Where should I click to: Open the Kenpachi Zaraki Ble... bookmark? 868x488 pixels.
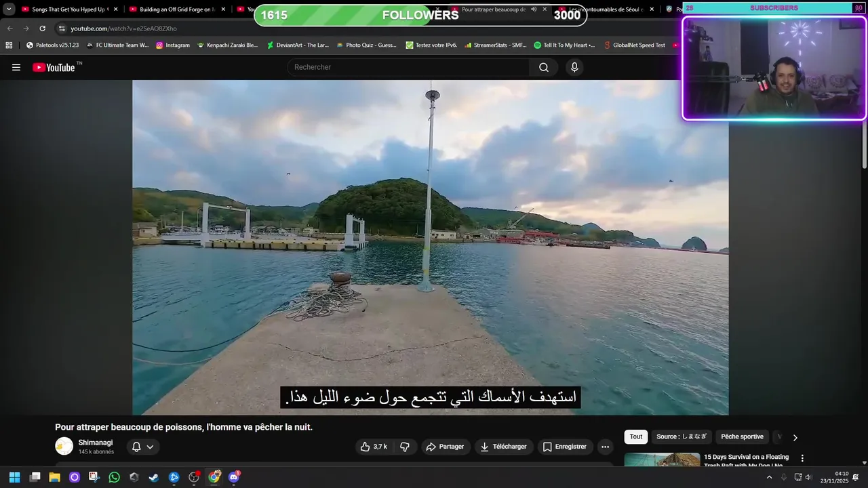coord(228,45)
